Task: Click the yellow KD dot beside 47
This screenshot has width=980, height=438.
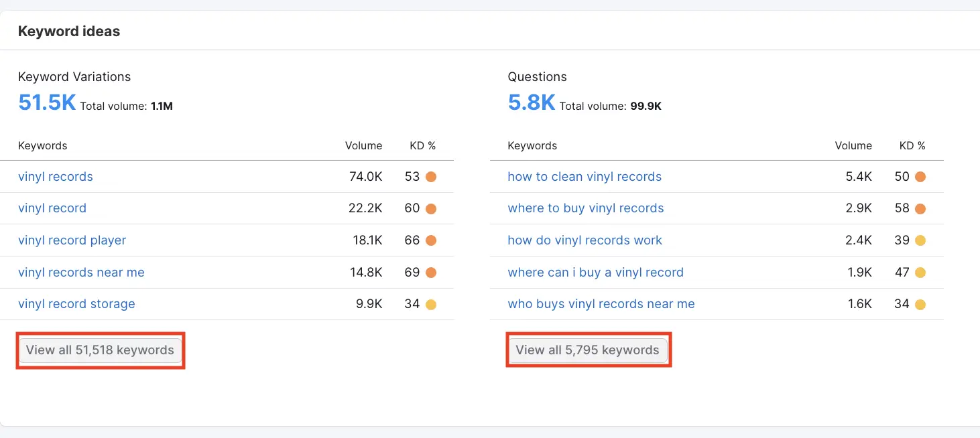Action: (x=920, y=273)
